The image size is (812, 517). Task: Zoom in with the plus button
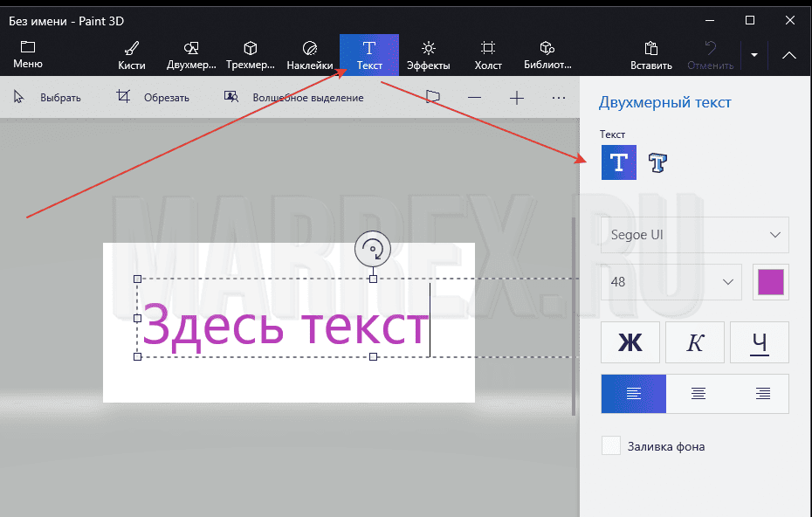point(517,98)
